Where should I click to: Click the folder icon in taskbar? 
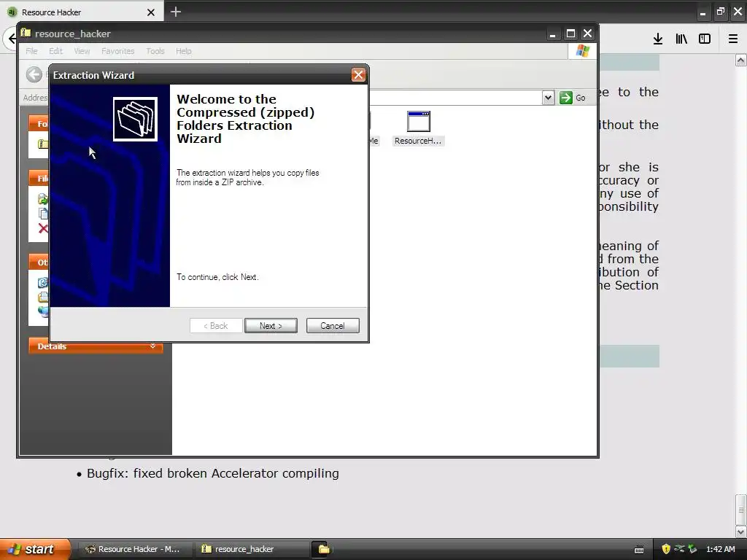pyautogui.click(x=323, y=549)
